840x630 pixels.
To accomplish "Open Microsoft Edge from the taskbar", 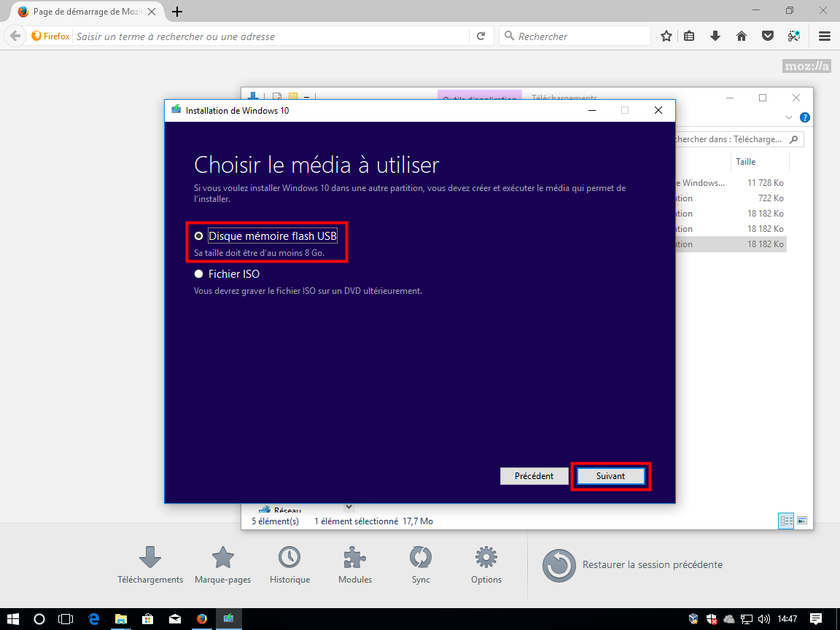I will [94, 619].
